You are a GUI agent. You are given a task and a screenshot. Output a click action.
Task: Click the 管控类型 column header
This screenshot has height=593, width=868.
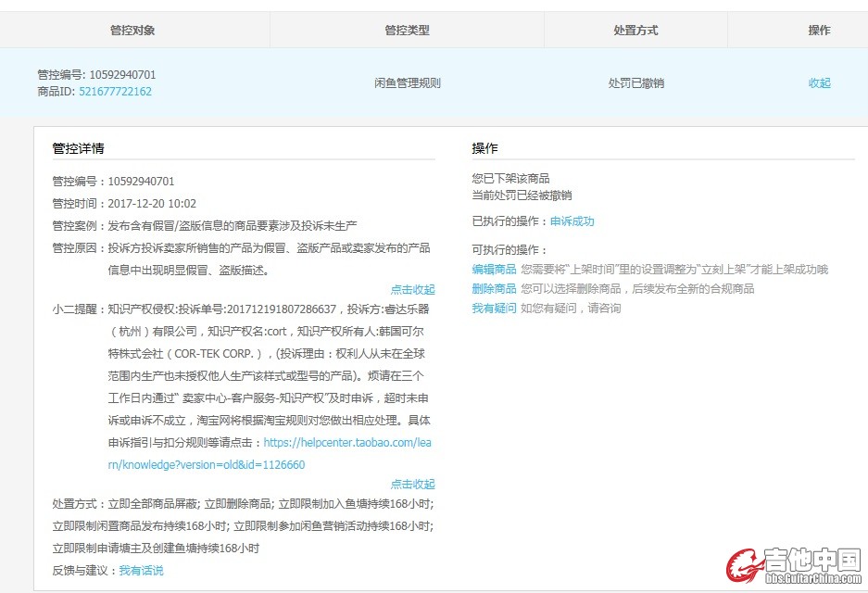coord(407,31)
